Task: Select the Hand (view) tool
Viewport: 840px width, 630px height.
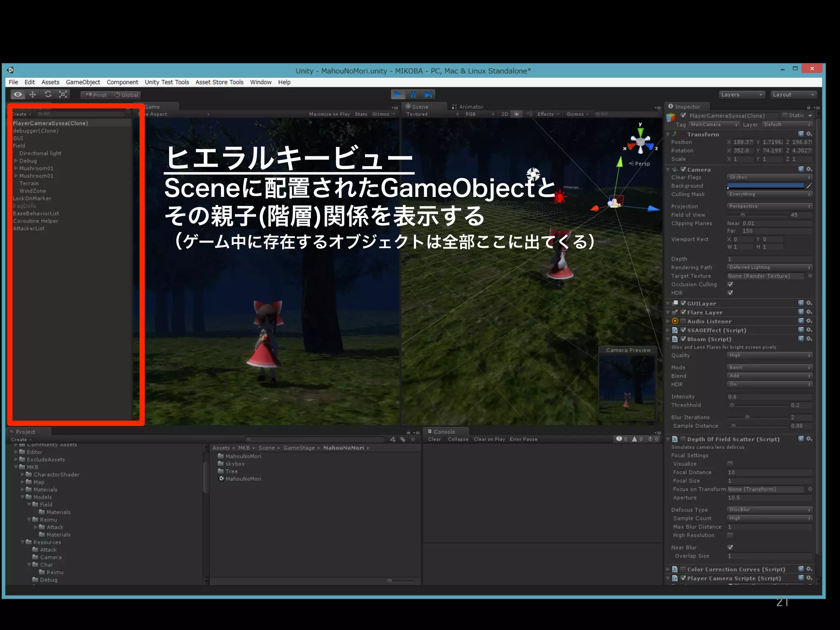Action: 18,94
